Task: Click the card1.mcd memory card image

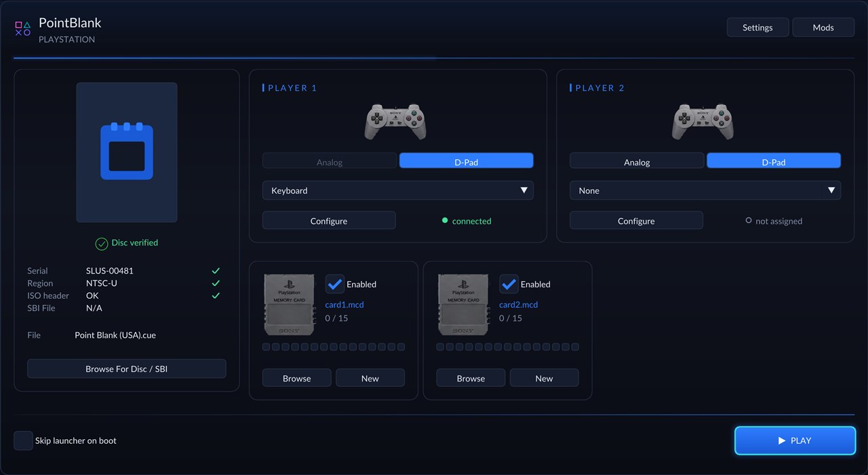Action: point(290,304)
